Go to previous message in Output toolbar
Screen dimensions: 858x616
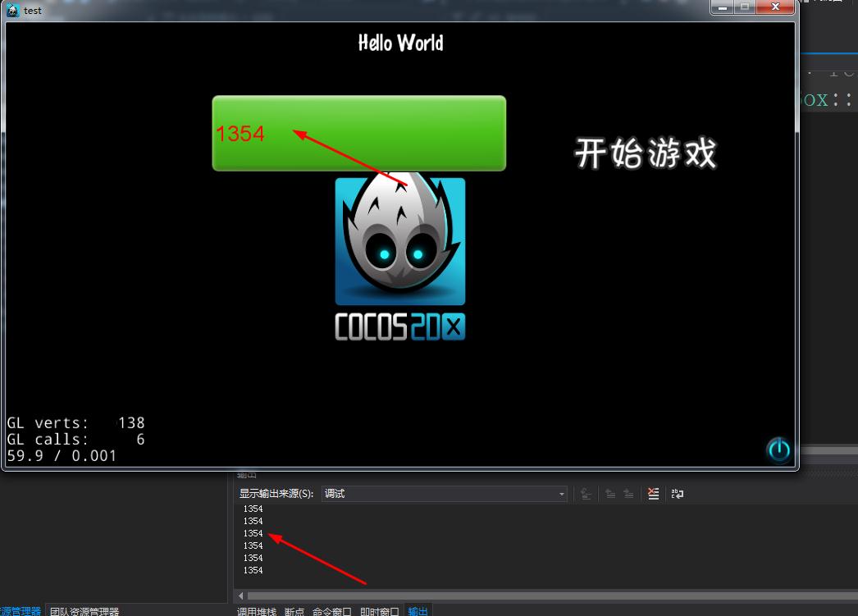pos(610,494)
